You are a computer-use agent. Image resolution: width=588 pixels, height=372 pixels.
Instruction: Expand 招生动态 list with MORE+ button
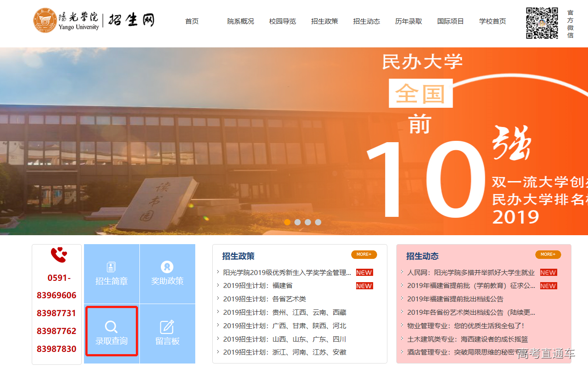(x=548, y=254)
